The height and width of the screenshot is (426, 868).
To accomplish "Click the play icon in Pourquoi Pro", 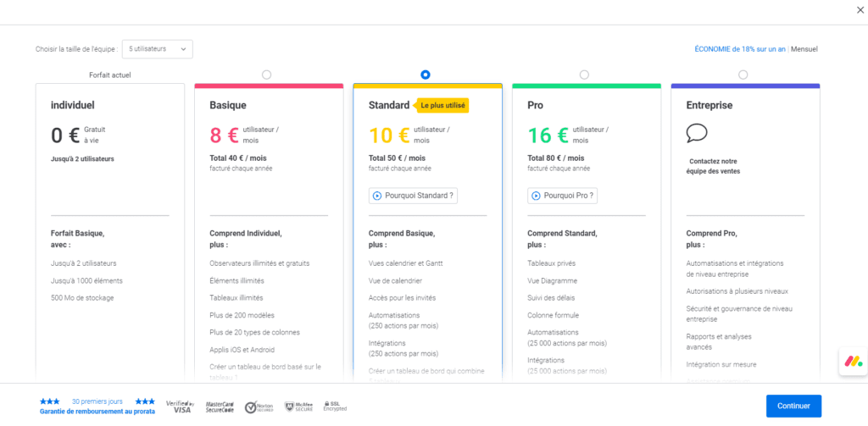I will (x=536, y=196).
